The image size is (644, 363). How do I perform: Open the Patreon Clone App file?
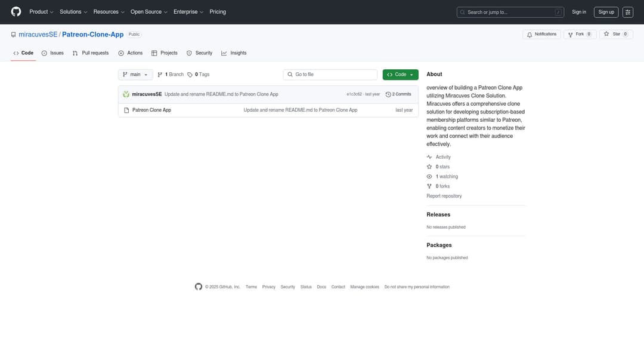151,110
